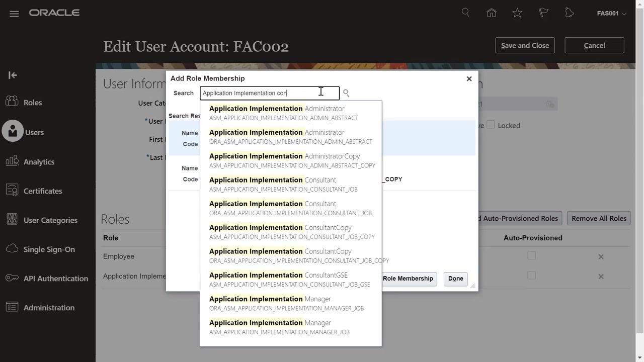The height and width of the screenshot is (362, 644).
Task: Select suggestion ORA_ASM_APPLICATION_IMPLEMENTATION_ADMIN_ABSTRACT
Action: (291, 137)
